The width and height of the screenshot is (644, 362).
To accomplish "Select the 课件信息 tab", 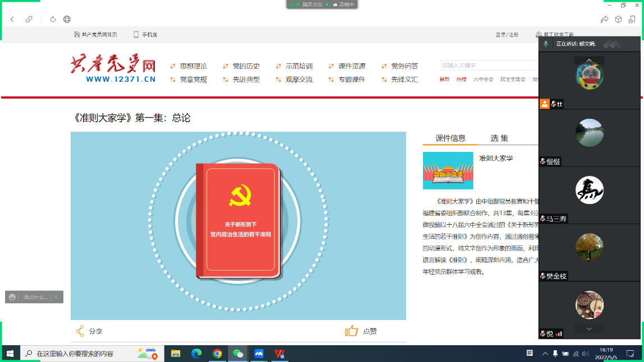I will [x=450, y=138].
